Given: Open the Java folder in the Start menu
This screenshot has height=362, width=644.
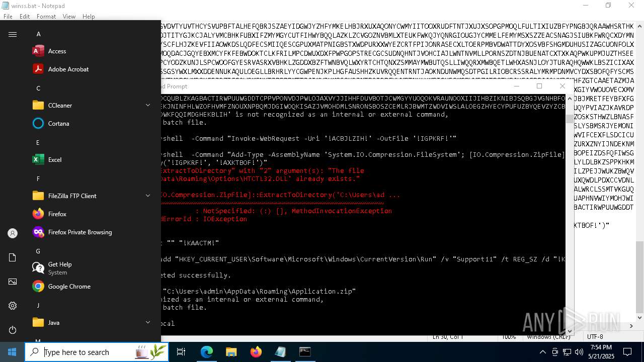Looking at the screenshot, I should [91, 322].
